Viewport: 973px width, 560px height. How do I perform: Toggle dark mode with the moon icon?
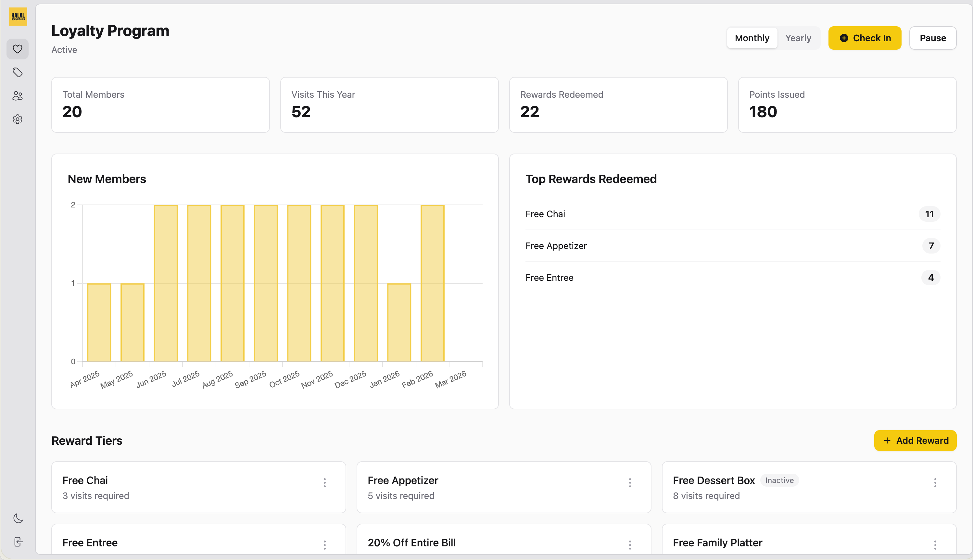click(18, 518)
